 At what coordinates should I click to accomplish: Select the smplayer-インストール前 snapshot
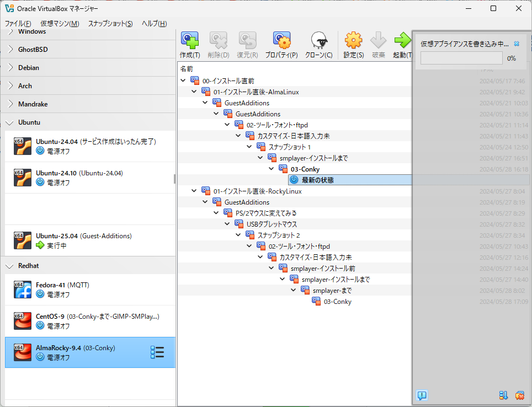pyautogui.click(x=323, y=268)
